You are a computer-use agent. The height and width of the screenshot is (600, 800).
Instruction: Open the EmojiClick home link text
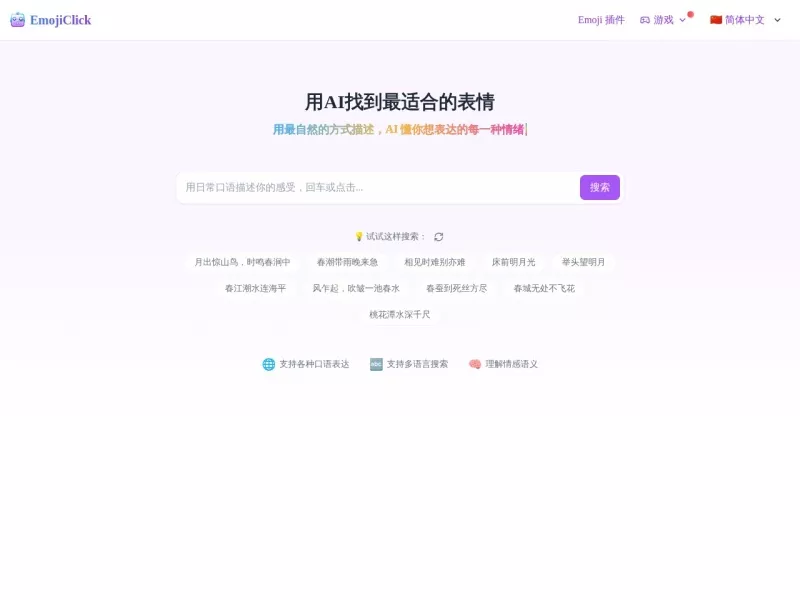(60, 20)
